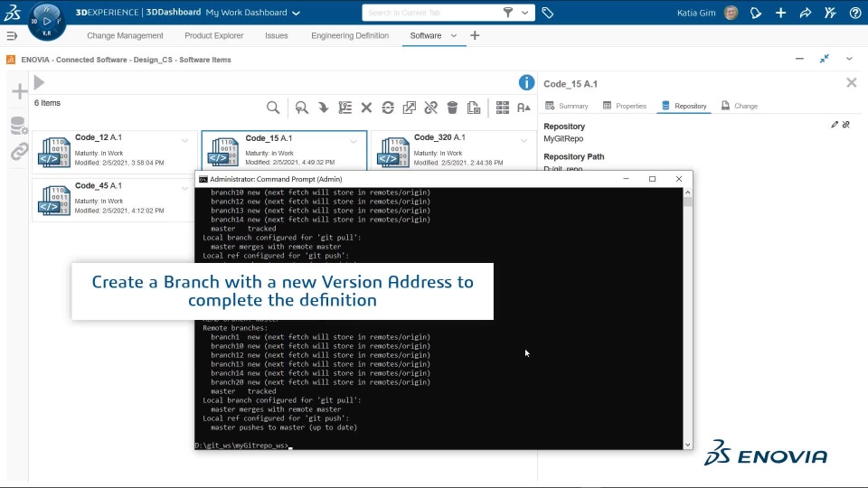The height and width of the screenshot is (488, 868).
Task: Select the Software dashboard tab
Action: pyautogui.click(x=425, y=35)
